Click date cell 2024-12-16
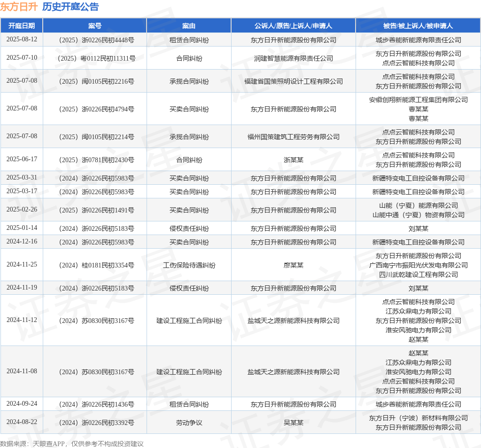 pyautogui.click(x=22, y=241)
